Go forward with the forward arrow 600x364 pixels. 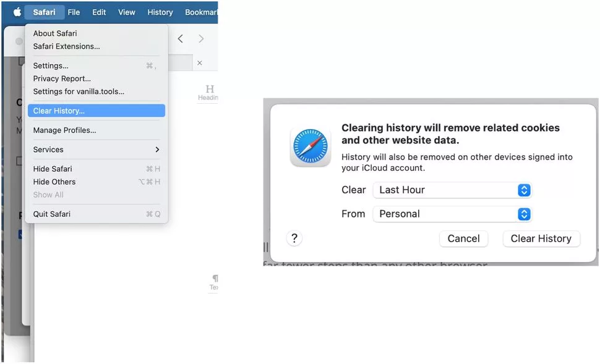coord(201,38)
